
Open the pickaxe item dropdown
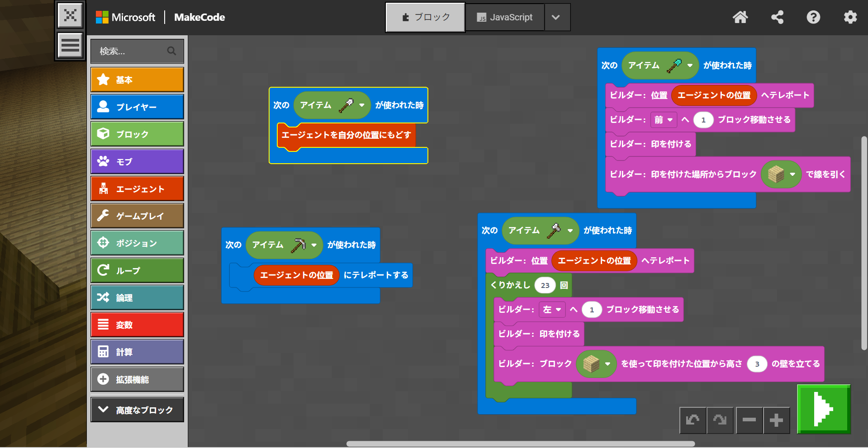[313, 245]
